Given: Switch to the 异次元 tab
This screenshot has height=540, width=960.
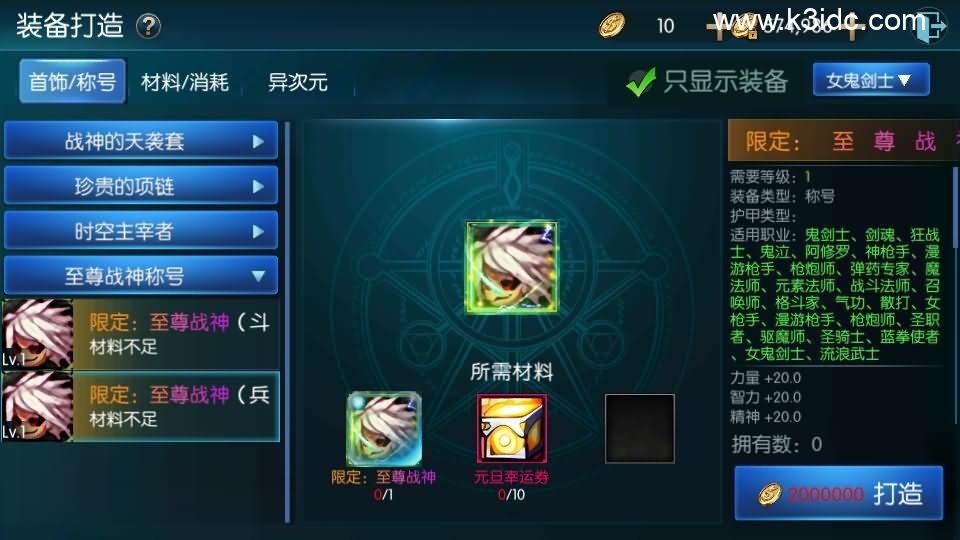Looking at the screenshot, I should [x=298, y=82].
